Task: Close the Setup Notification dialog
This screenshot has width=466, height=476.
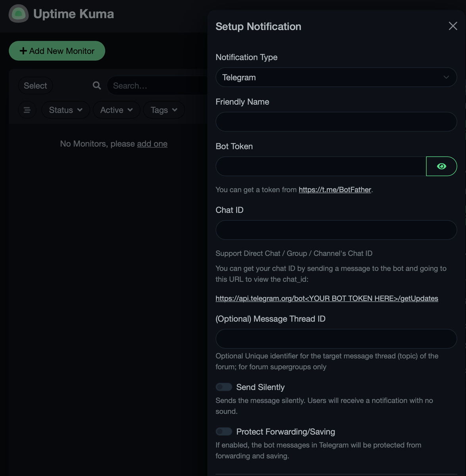Action: tap(453, 26)
